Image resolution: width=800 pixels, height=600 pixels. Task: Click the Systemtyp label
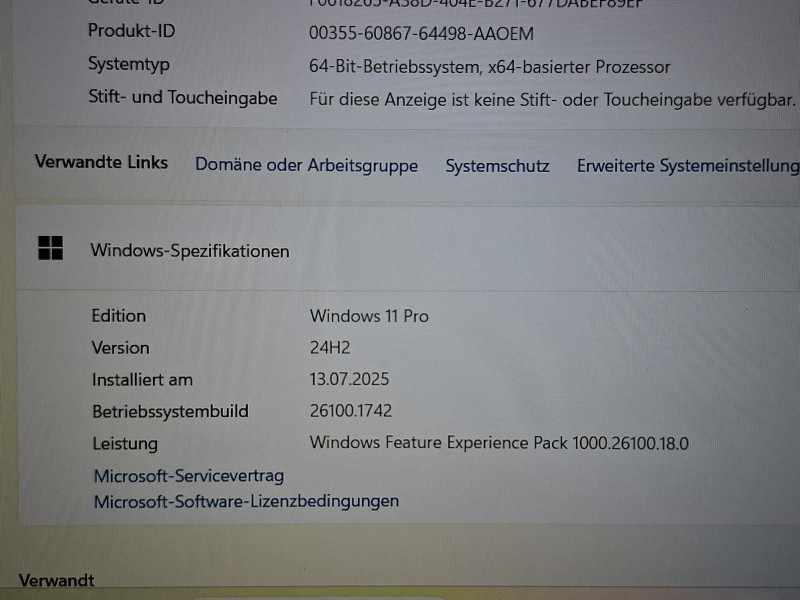coord(129,64)
